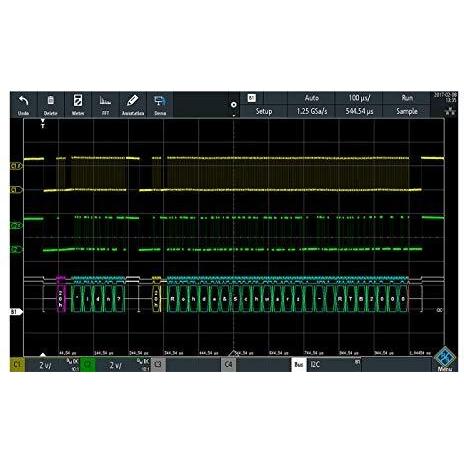Image resolution: width=464 pixels, height=464 pixels.
Task: Enable channel C3
Action: coord(158,365)
